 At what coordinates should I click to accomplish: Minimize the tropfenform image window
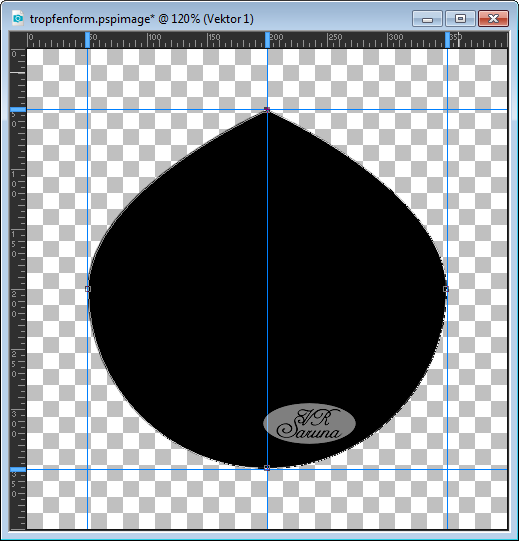pyautogui.click(x=427, y=19)
